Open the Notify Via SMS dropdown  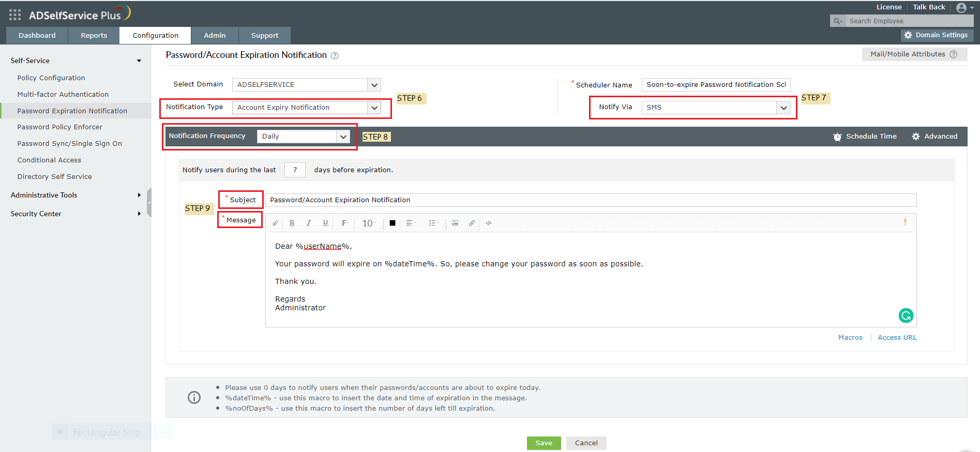[716, 108]
